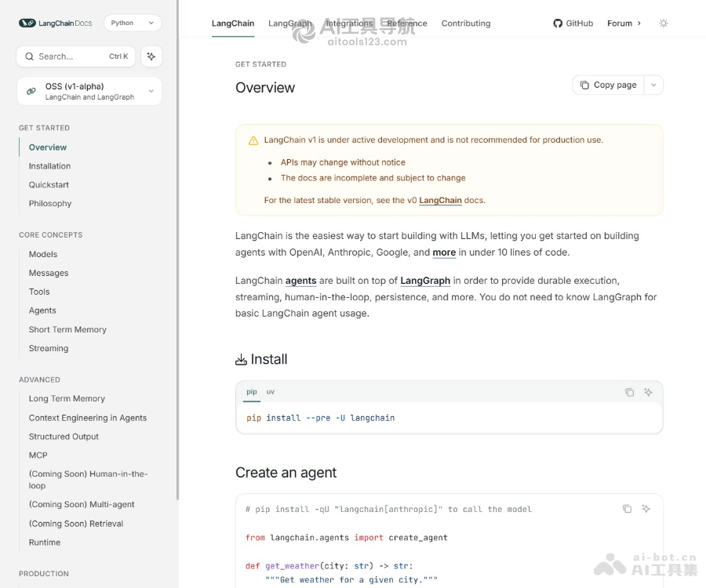This screenshot has width=706, height=588.
Task: Open the Integrations tab
Action: [x=349, y=24]
